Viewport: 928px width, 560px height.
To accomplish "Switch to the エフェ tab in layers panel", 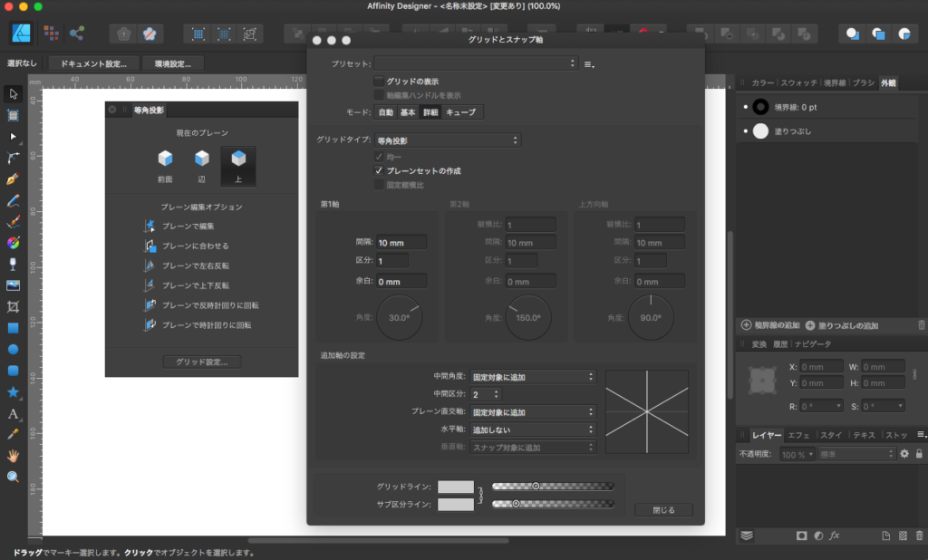I will [x=798, y=435].
